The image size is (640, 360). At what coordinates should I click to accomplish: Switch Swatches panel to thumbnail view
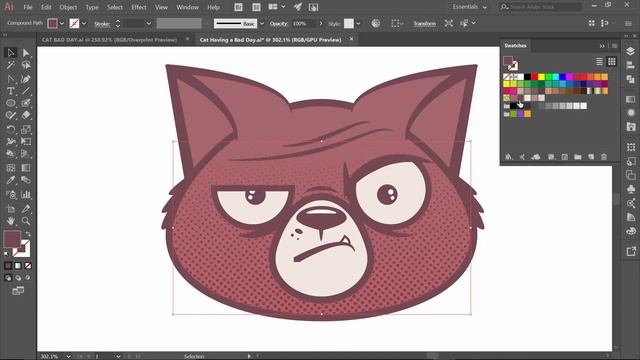611,61
